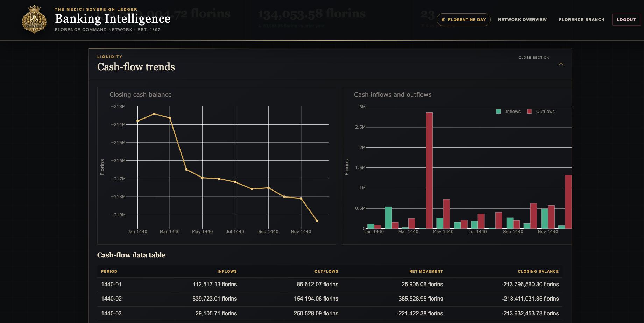Viewport: 644px width, 323px height.
Task: Select the 1440-01 period cell
Action: (111, 285)
